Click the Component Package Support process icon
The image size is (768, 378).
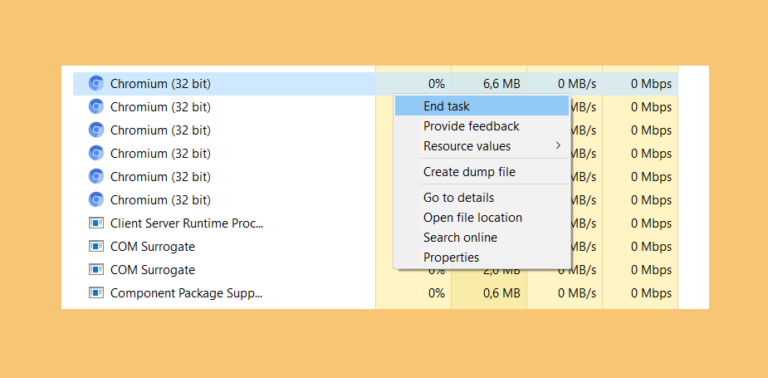96,293
